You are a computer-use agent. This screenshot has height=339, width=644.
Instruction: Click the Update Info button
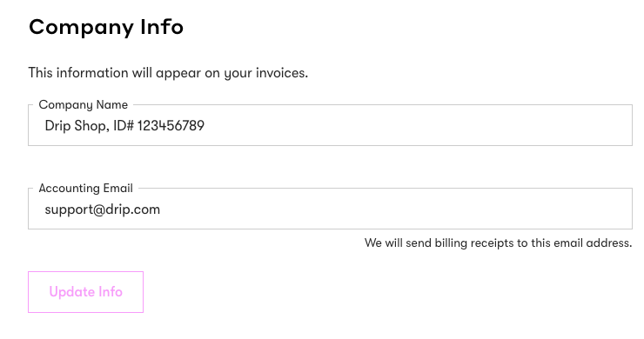pyautogui.click(x=85, y=292)
